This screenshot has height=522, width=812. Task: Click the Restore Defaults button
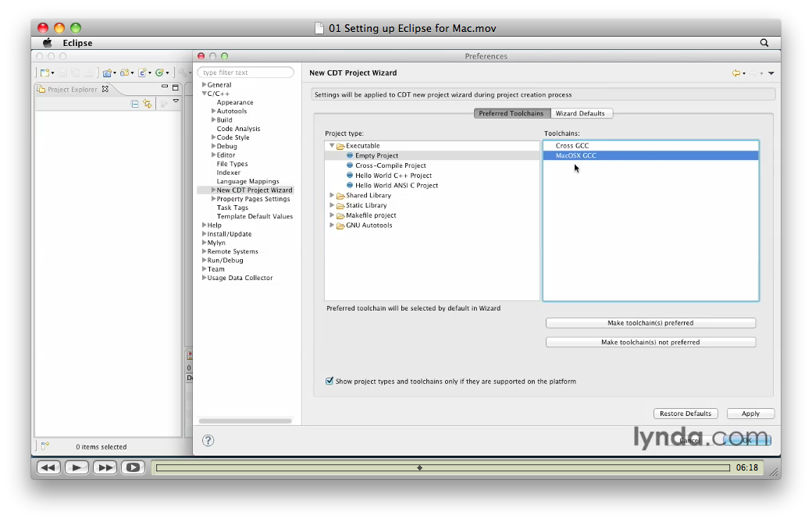point(686,414)
